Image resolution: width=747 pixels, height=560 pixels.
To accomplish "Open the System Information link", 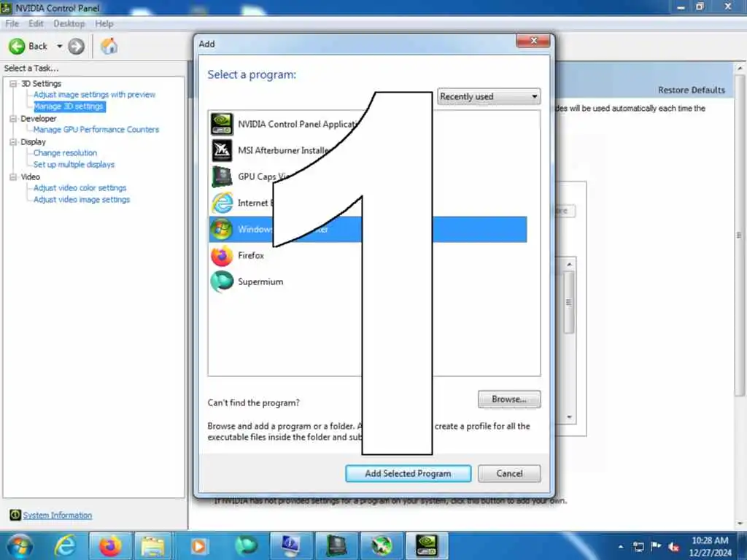I will (x=58, y=516).
